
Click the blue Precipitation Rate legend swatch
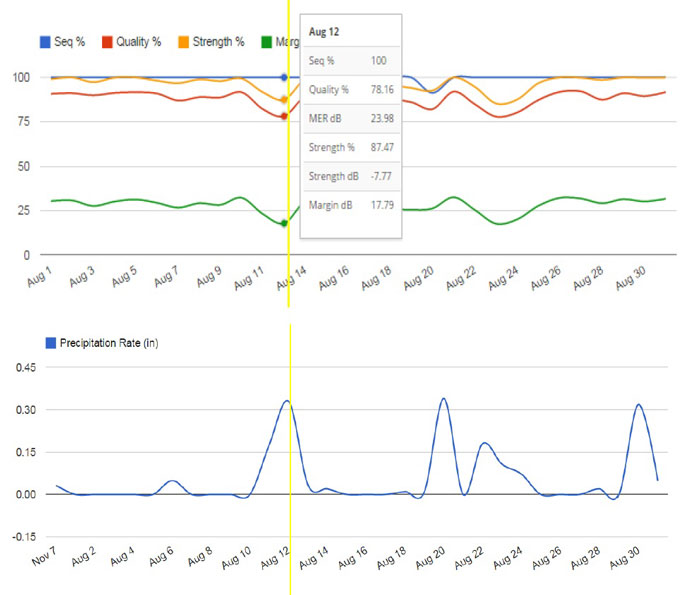(x=51, y=343)
